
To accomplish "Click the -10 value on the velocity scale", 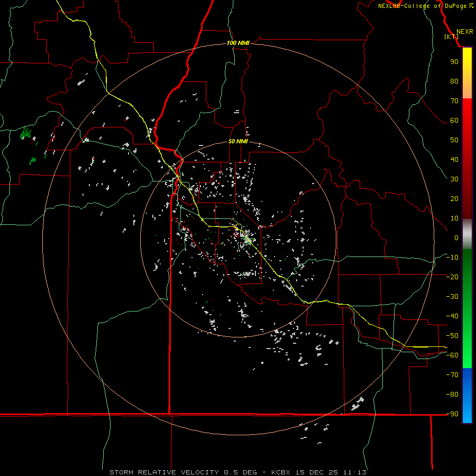I will tap(452, 258).
